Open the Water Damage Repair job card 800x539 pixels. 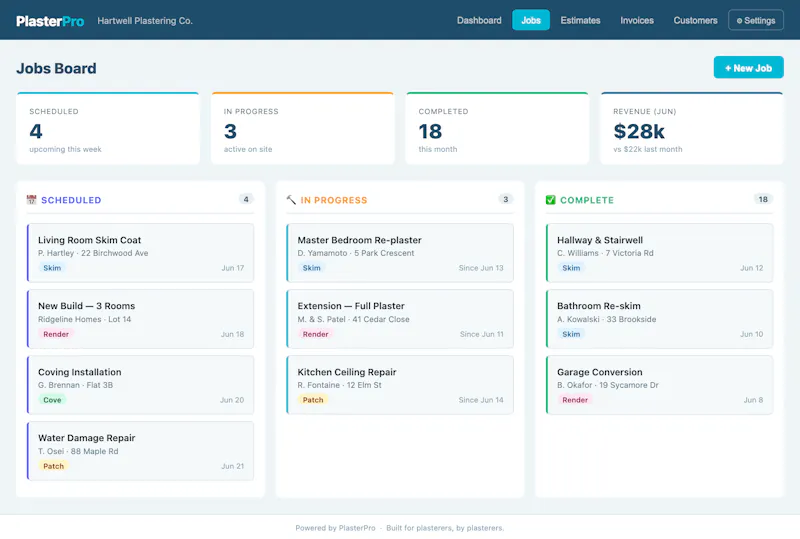click(x=140, y=451)
